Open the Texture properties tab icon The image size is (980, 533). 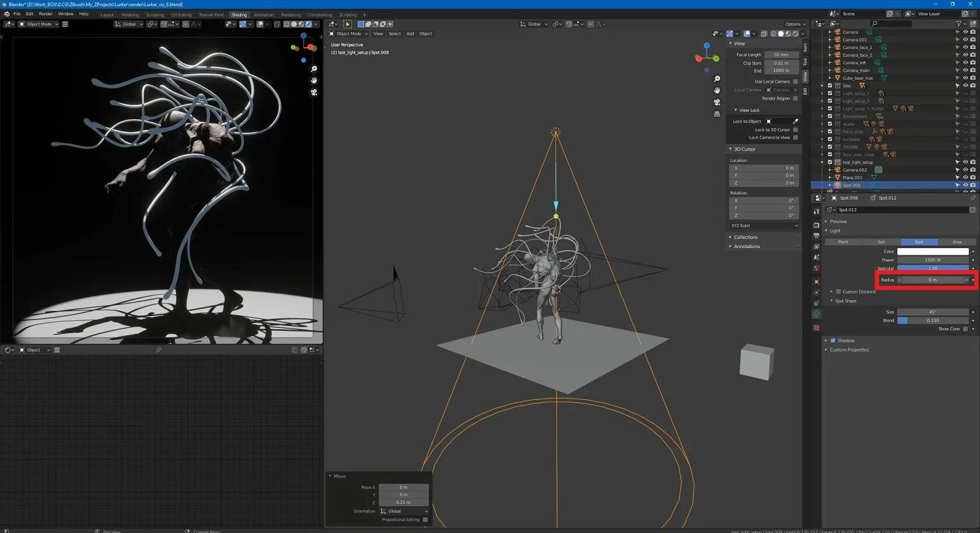[816, 328]
